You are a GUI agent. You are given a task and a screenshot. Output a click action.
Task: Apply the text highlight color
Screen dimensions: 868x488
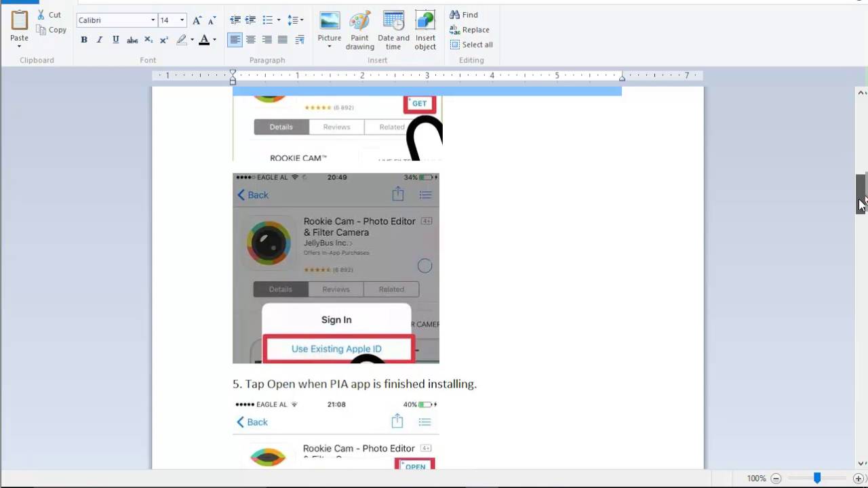181,40
